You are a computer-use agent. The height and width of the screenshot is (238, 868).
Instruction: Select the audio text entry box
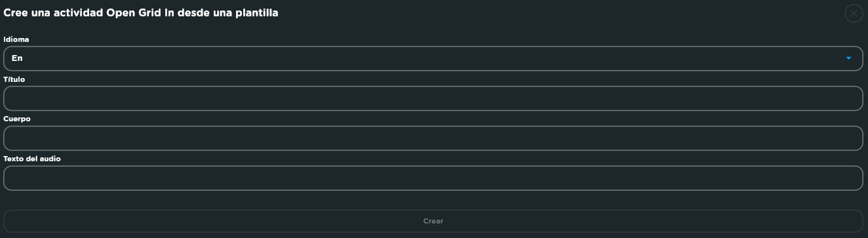click(433, 178)
